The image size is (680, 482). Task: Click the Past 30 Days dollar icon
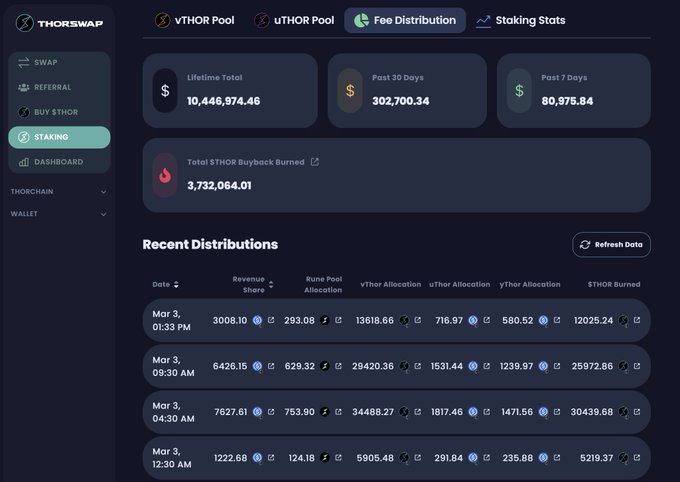[349, 90]
